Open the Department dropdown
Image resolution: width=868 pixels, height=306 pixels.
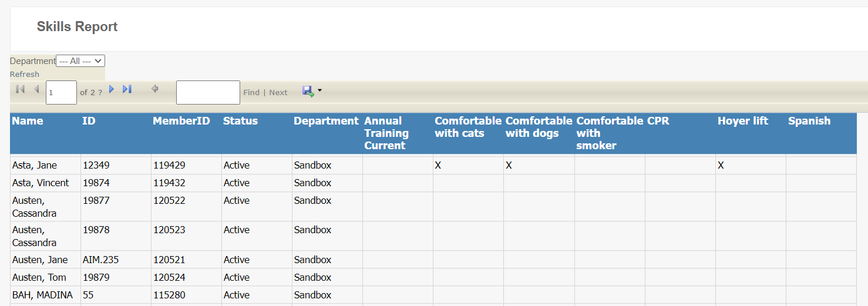80,60
